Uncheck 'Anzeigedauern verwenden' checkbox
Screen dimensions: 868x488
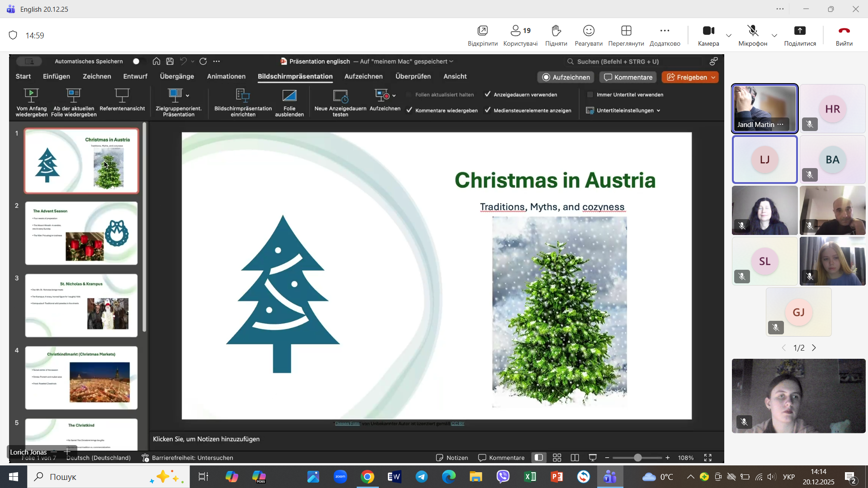488,94
